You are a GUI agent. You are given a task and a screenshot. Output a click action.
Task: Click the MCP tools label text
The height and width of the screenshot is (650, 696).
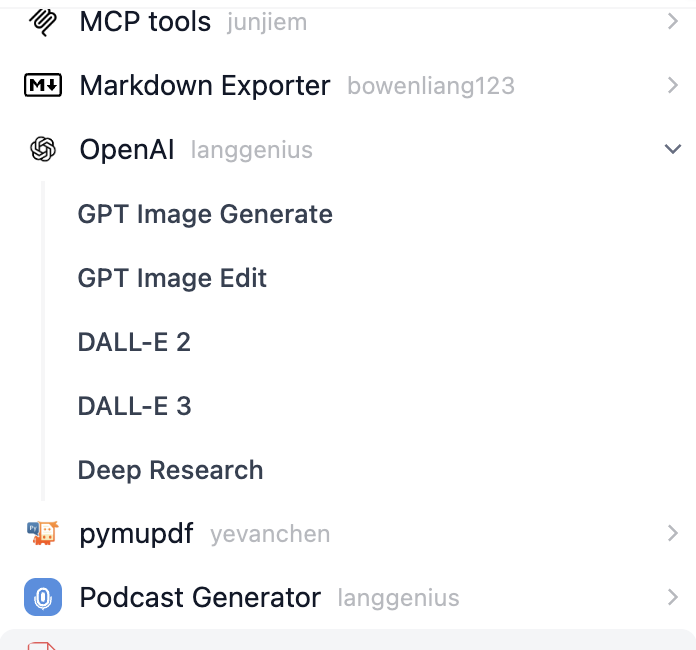tap(145, 21)
